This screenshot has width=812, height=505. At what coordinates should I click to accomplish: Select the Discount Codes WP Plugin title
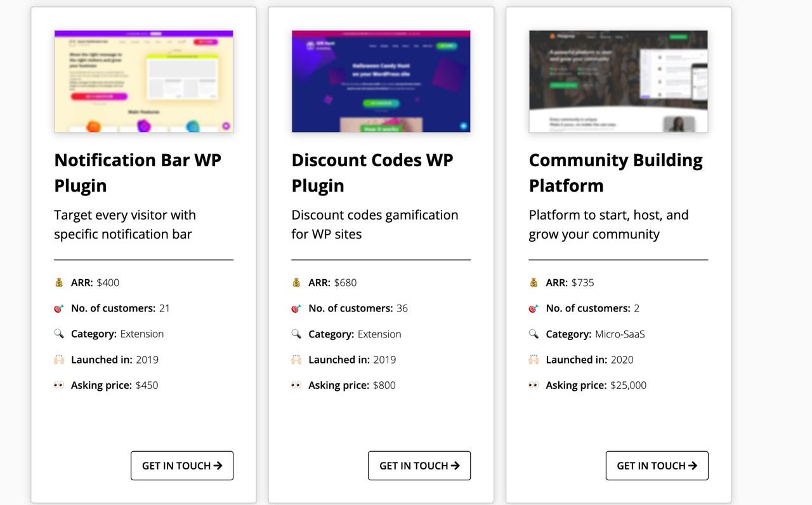click(372, 173)
